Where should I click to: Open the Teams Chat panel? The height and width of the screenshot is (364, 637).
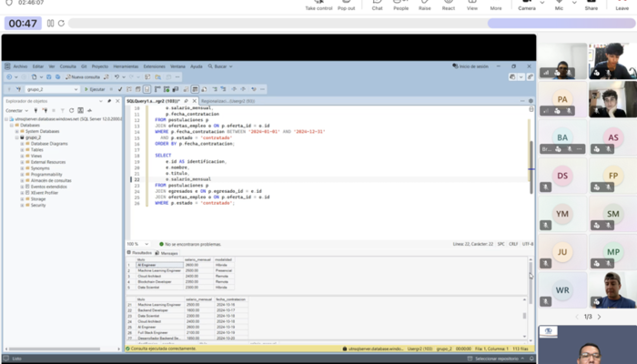tap(377, 5)
